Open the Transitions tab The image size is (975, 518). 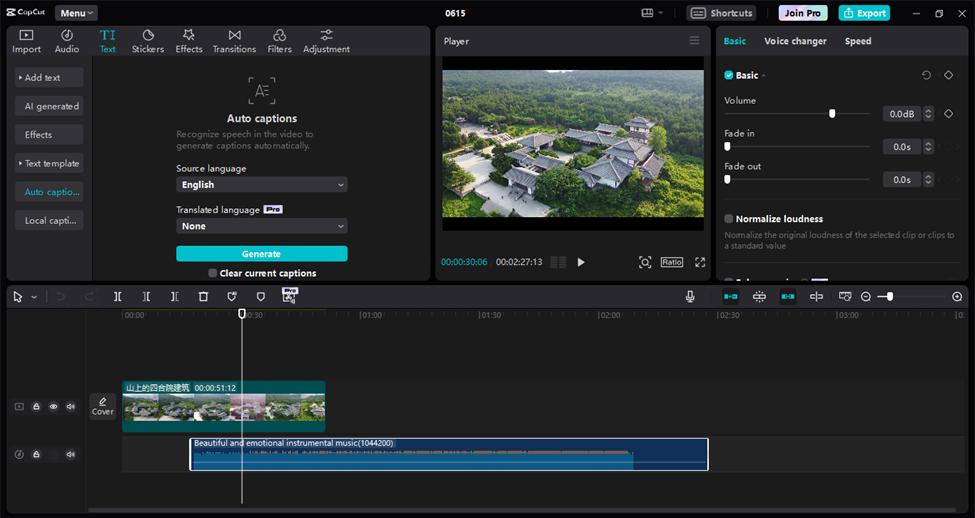(234, 41)
